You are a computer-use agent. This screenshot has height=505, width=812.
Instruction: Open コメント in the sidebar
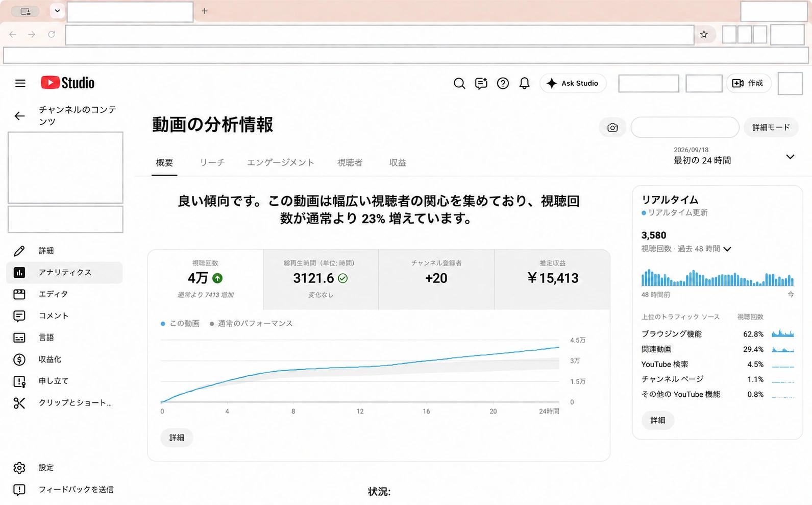[65, 316]
